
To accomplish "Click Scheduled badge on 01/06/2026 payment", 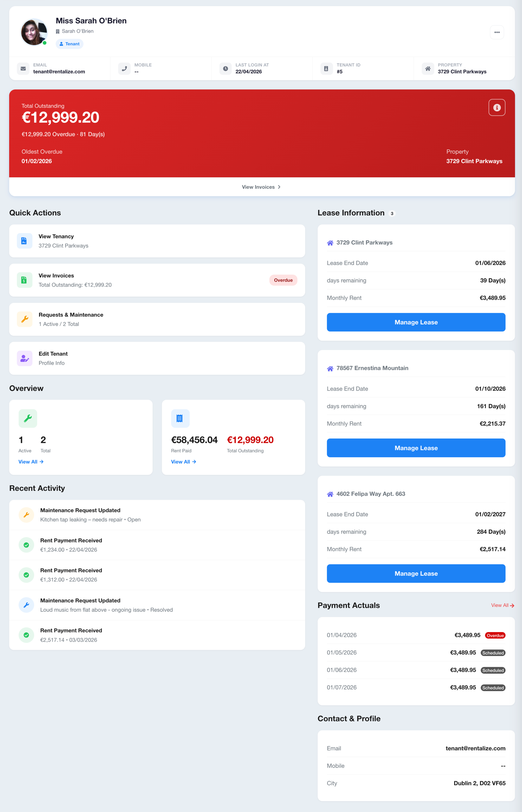I will [x=493, y=670].
